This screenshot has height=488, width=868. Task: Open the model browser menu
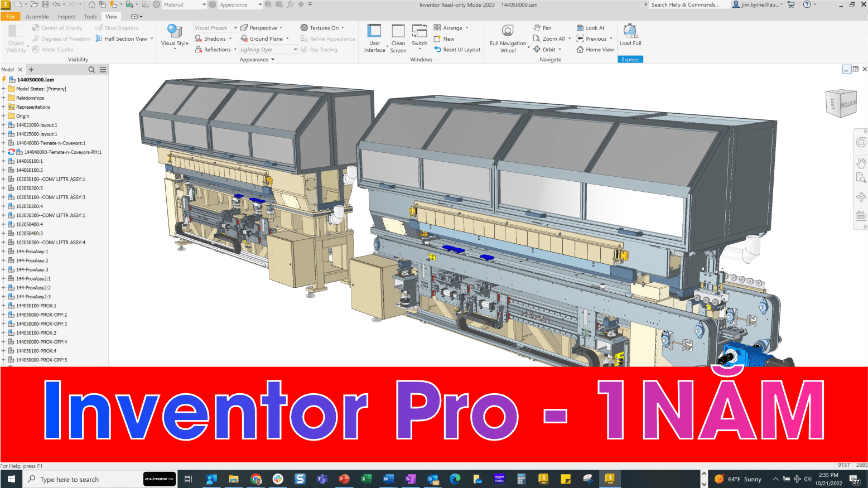click(x=103, y=70)
